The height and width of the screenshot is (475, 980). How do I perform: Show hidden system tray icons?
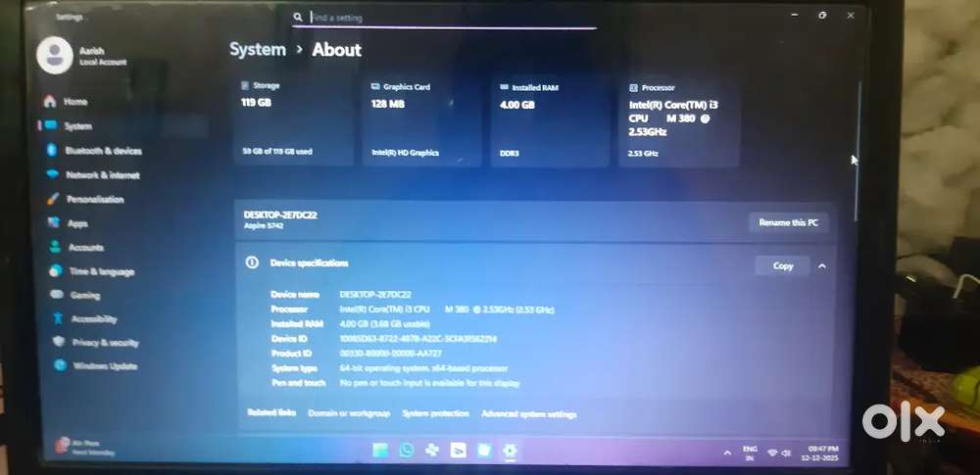coord(727,453)
